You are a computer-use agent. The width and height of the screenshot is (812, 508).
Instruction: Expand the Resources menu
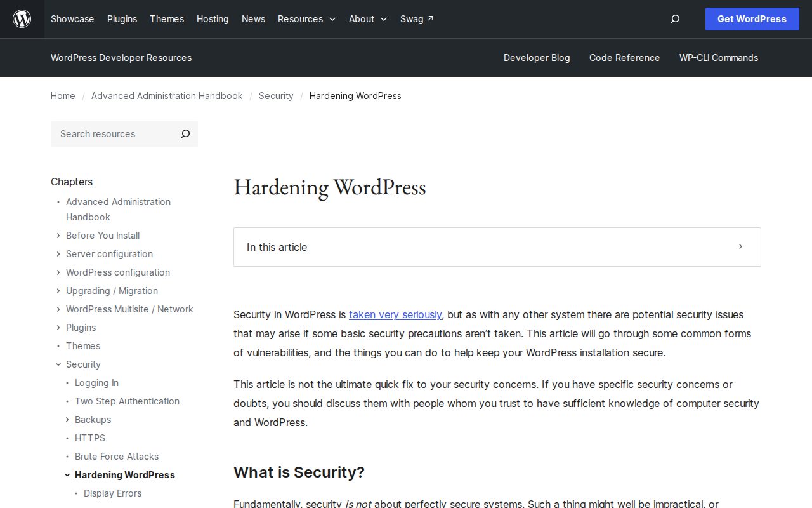pos(307,19)
